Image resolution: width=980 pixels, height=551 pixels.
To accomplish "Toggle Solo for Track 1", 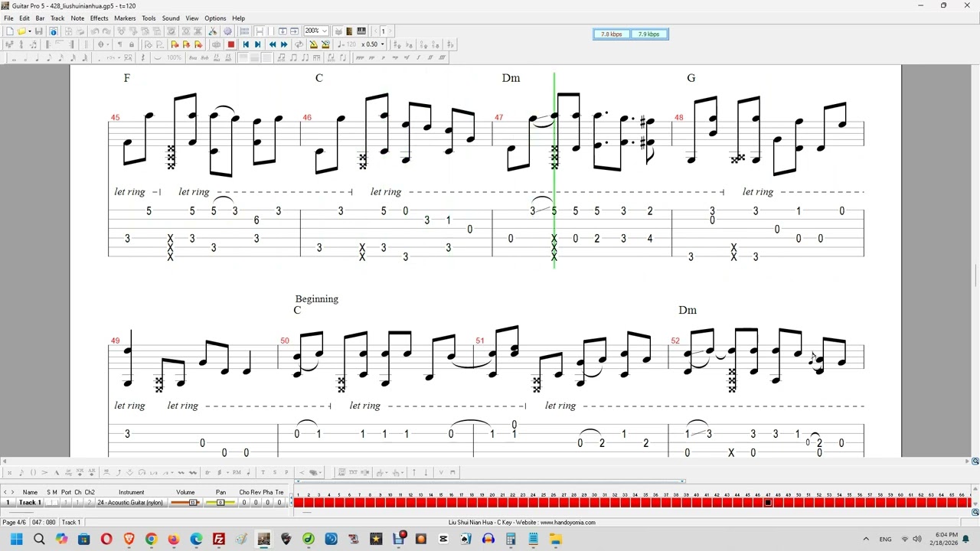I will click(x=49, y=502).
